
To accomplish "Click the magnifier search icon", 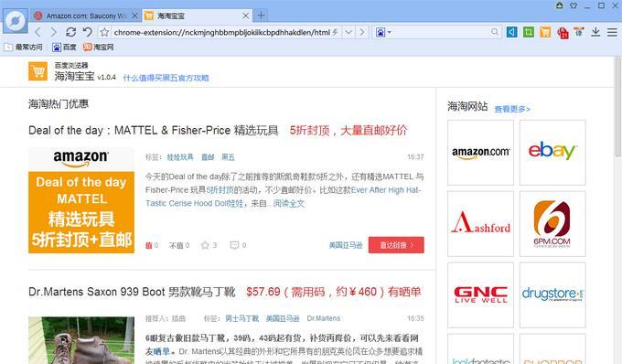I will (494, 32).
